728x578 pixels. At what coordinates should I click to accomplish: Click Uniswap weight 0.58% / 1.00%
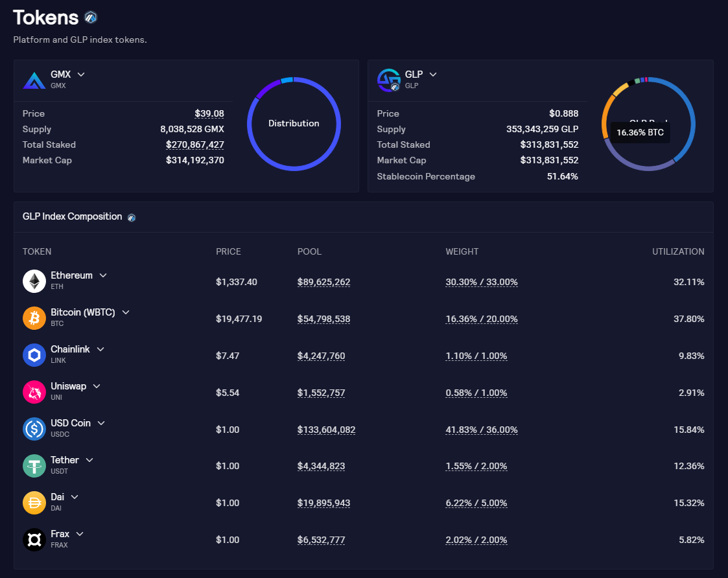point(476,393)
